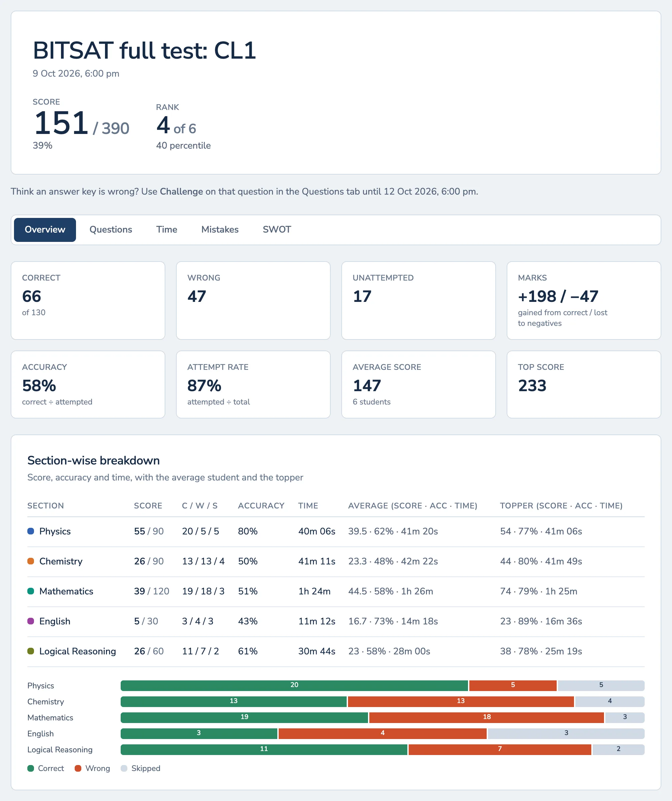Click the red Wrong legend dot
Viewport: 672px width, 801px height.
78,768
